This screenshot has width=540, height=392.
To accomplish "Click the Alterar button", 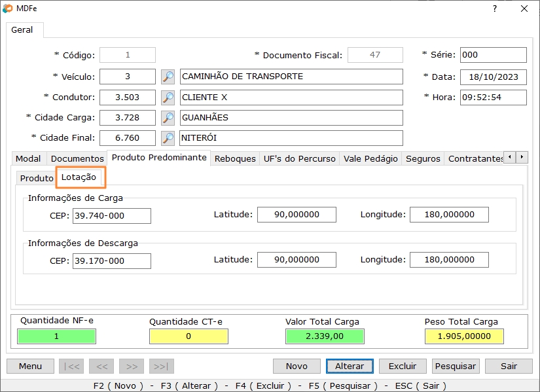I will [x=350, y=366].
